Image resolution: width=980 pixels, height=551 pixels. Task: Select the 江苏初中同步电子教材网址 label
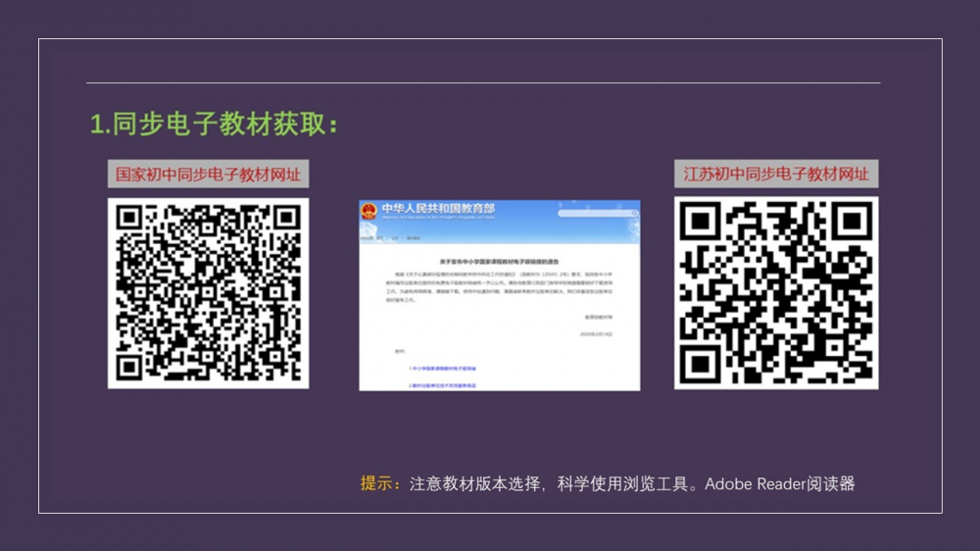click(776, 175)
